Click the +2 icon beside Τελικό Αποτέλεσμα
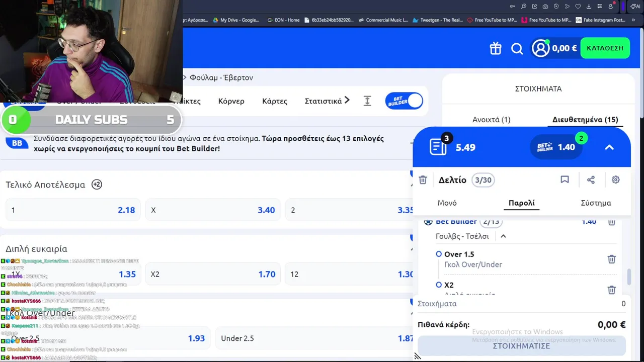The height and width of the screenshot is (362, 644). (97, 185)
